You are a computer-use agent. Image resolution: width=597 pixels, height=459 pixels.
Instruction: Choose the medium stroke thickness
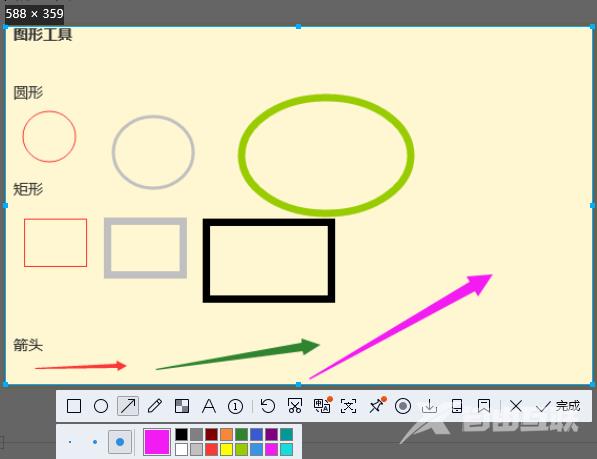(x=95, y=442)
